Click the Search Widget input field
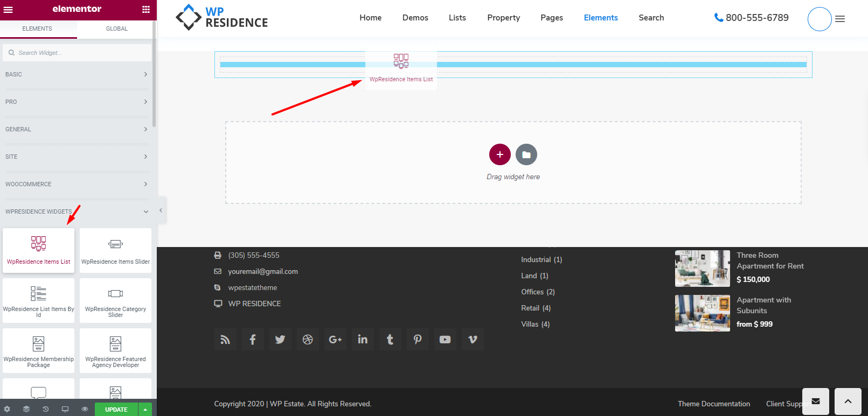 [x=77, y=53]
